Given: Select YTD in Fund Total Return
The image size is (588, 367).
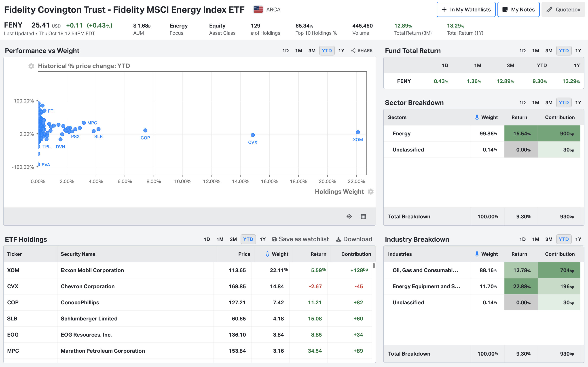Looking at the screenshot, I should 563,51.
